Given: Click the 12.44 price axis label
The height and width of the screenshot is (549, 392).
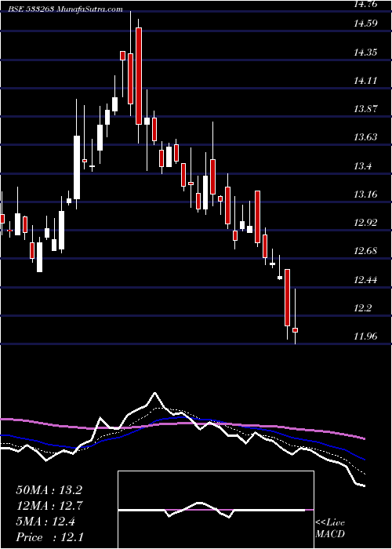Looking at the screenshot, I should (x=365, y=280).
